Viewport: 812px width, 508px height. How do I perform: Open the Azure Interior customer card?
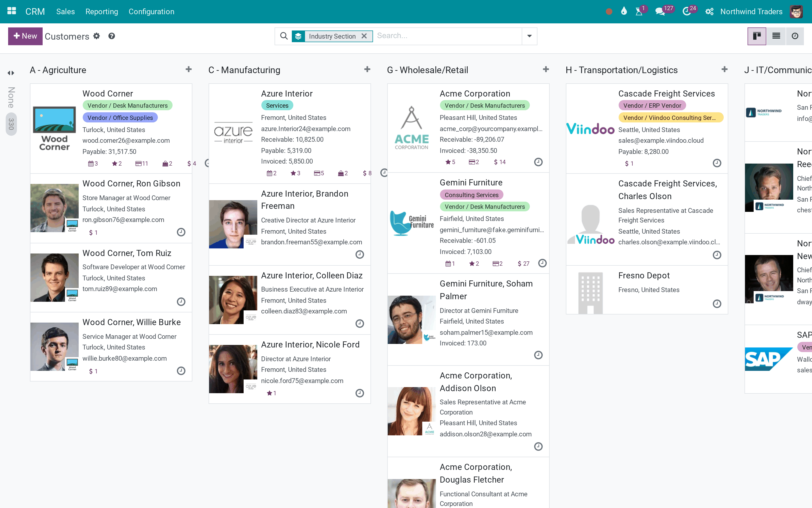[x=290, y=133]
